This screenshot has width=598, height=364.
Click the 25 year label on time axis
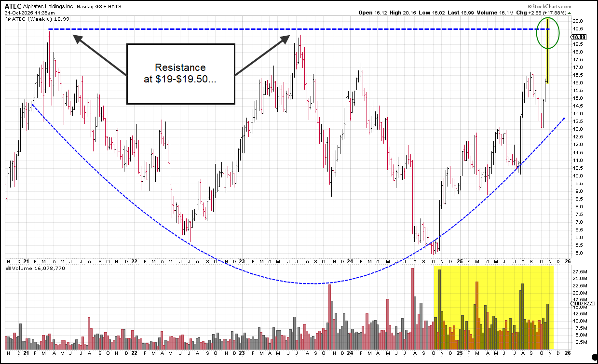460,261
